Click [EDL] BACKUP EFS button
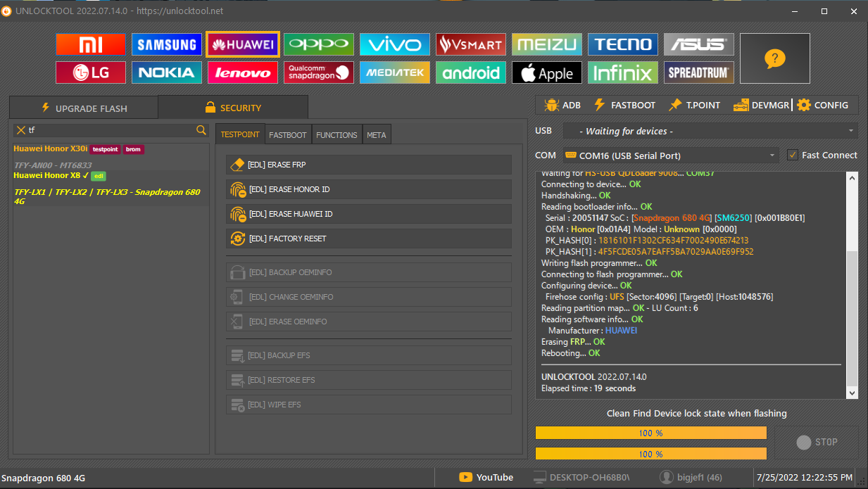Image resolution: width=868 pixels, height=489 pixels. pyautogui.click(x=369, y=355)
